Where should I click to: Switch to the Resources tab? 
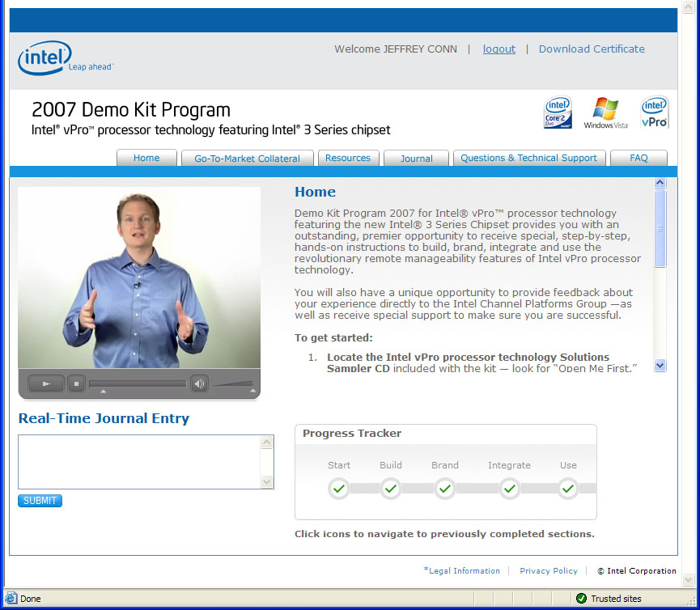pos(348,158)
